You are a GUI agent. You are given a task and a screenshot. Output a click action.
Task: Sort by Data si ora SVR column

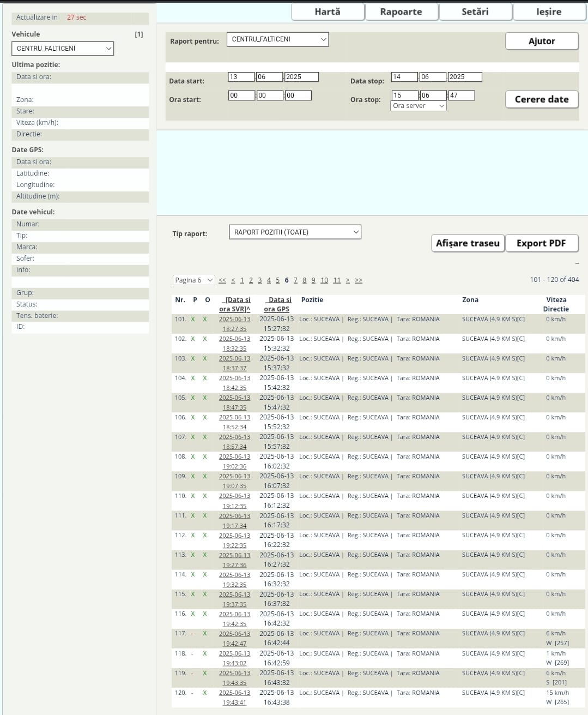pos(235,304)
